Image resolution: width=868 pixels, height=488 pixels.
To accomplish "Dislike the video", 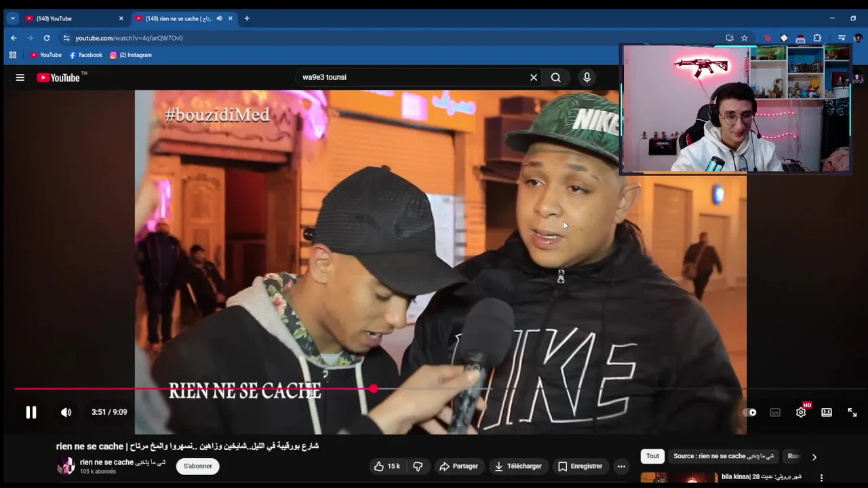I will pyautogui.click(x=418, y=466).
